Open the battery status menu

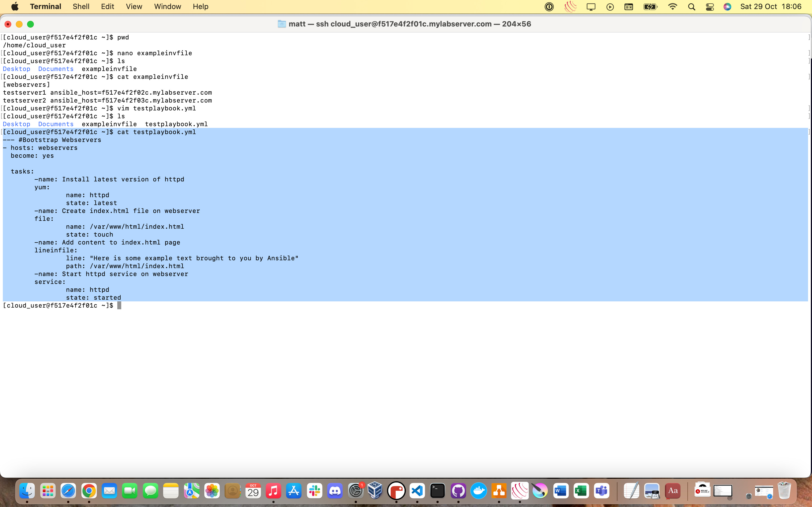click(650, 7)
